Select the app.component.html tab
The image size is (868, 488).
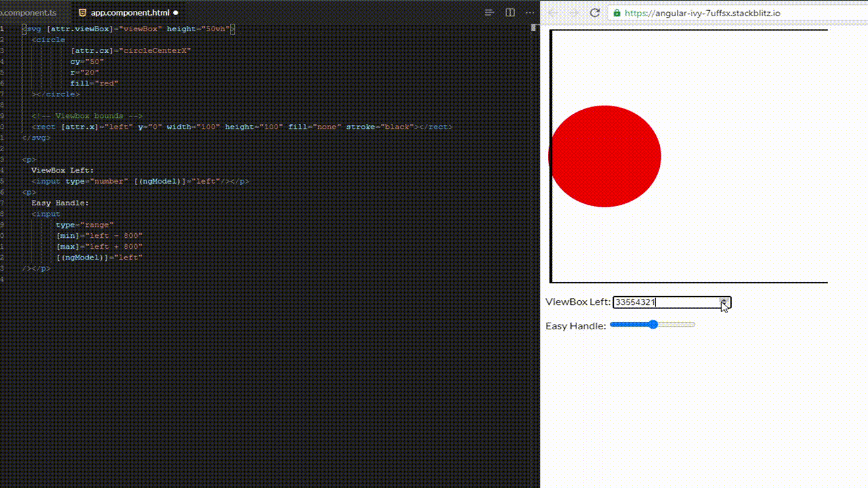click(x=129, y=12)
